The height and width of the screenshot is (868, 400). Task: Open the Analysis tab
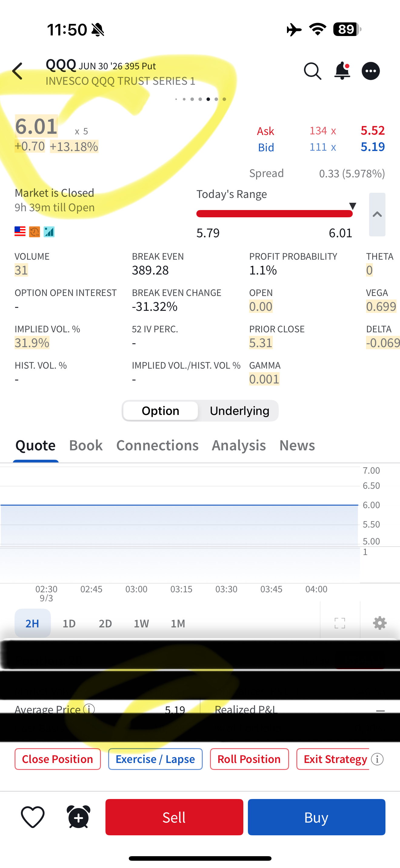[239, 446]
